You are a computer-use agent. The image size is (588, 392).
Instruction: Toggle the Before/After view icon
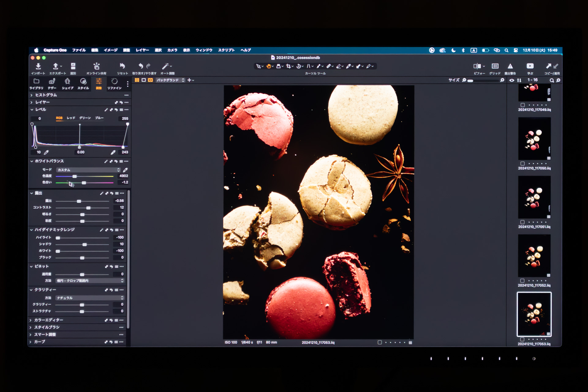click(x=477, y=66)
